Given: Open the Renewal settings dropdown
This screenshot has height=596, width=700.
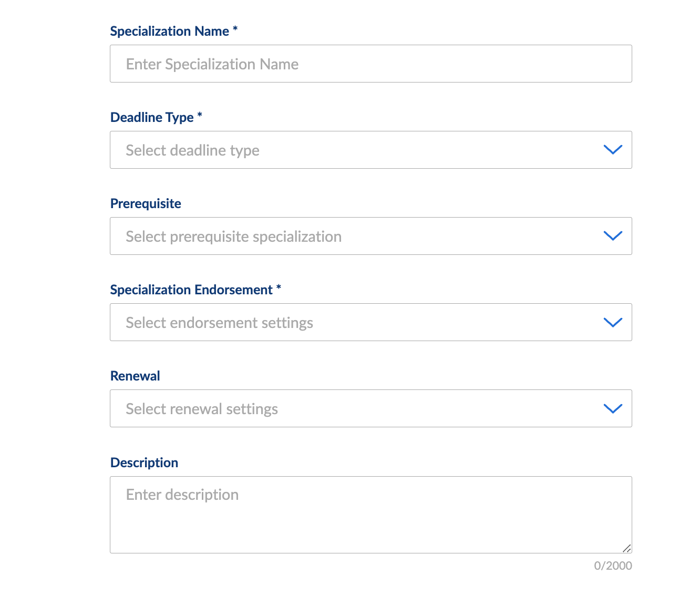Looking at the screenshot, I should (357, 408).
